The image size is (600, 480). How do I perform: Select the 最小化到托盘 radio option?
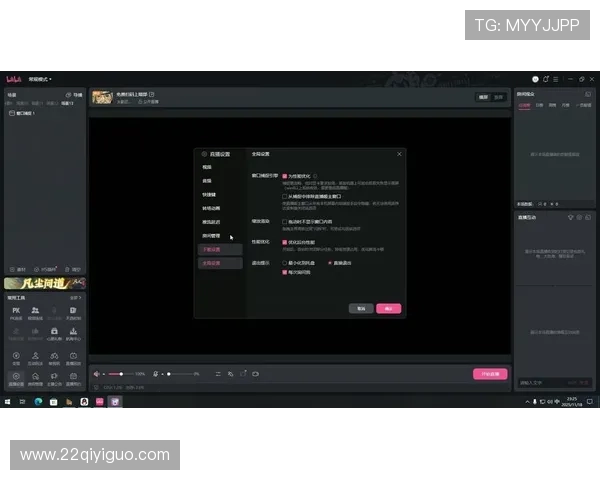285,263
